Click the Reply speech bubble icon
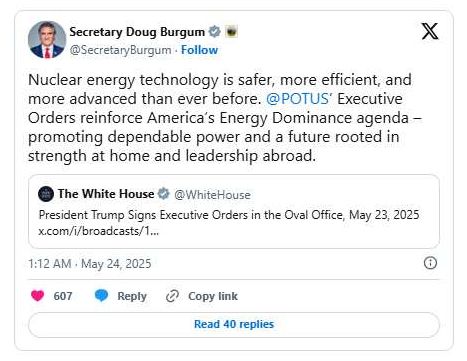The width and height of the screenshot is (467, 361). (101, 295)
